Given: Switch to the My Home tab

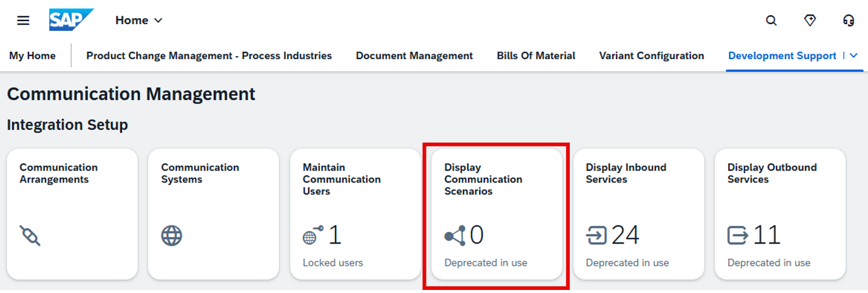Looking at the screenshot, I should click(x=33, y=56).
